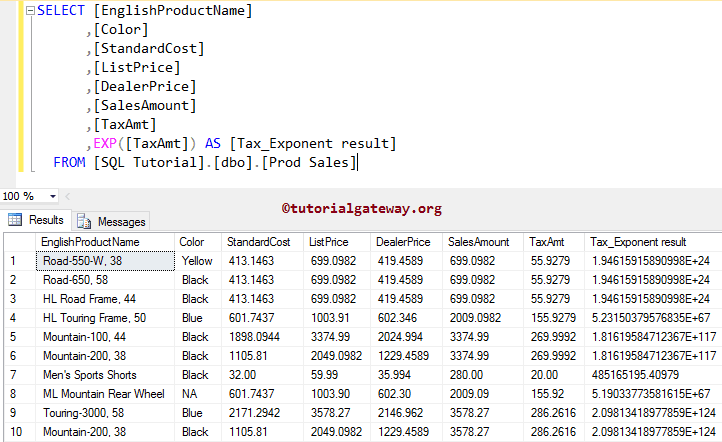This screenshot has width=722, height=442.
Task: Switch to the Results tab
Action: coord(36,220)
